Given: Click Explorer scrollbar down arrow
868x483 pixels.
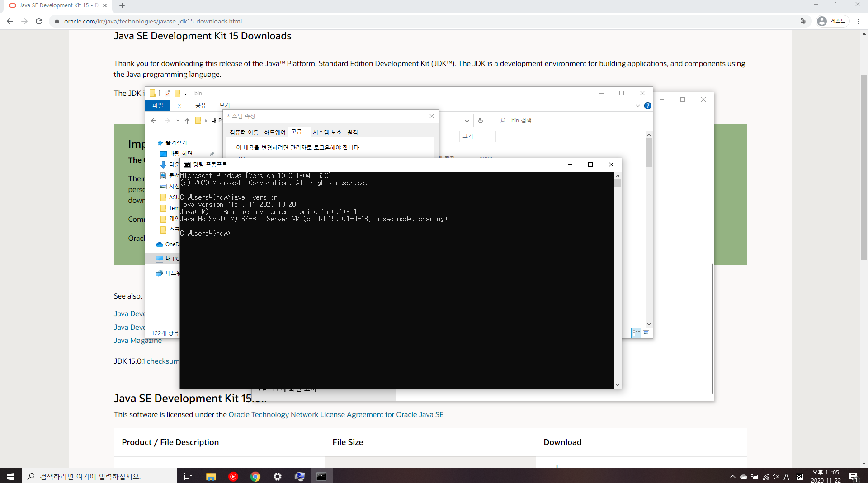Looking at the screenshot, I should tap(649, 324).
